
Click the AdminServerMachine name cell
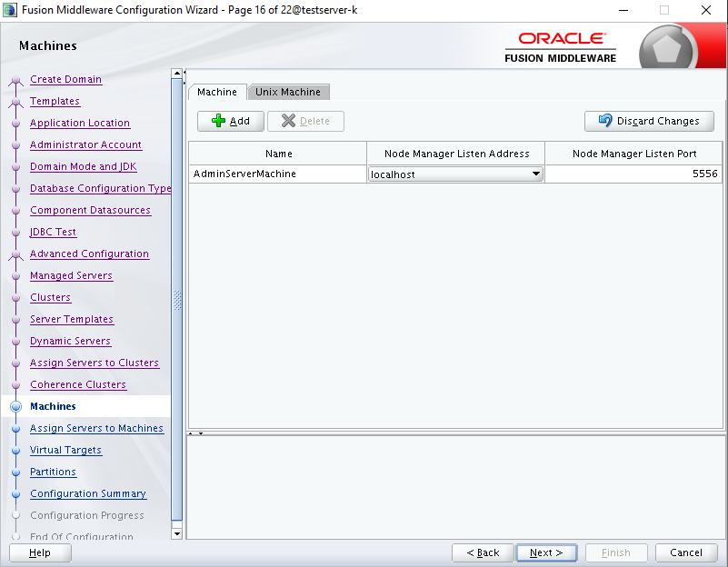(277, 174)
